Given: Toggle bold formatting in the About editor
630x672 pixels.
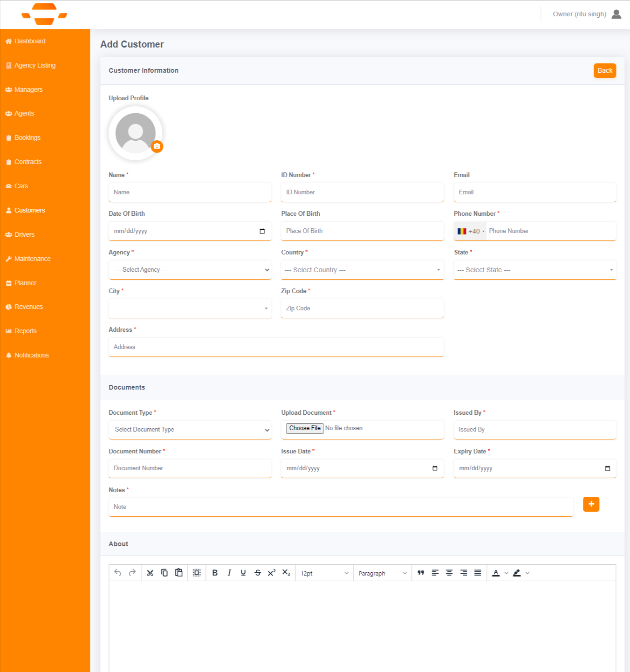Looking at the screenshot, I should pyautogui.click(x=215, y=573).
